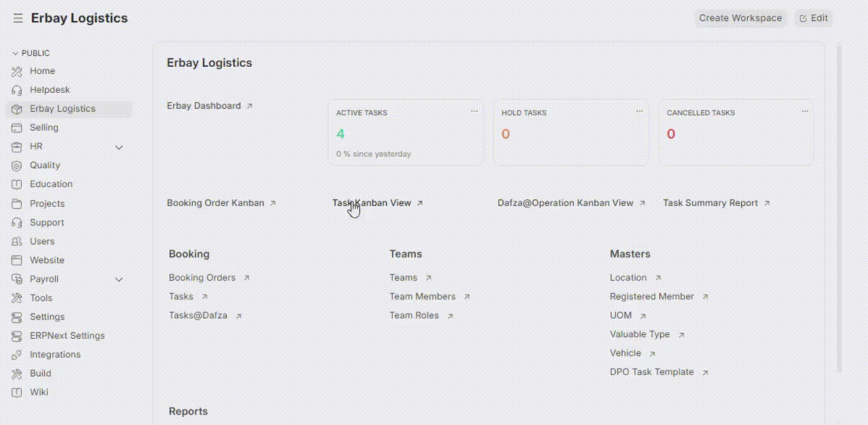Open Helpdesk via its headset icon
The image size is (868, 425).
[17, 90]
